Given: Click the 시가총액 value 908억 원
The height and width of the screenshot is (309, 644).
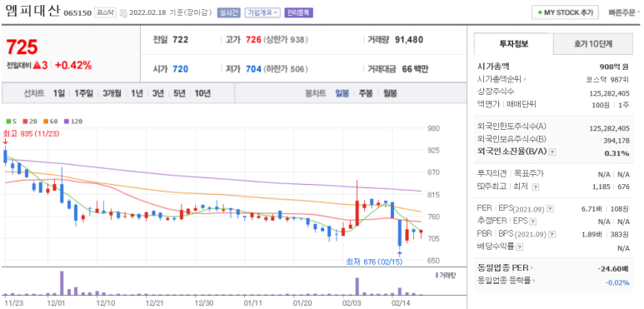Looking at the screenshot, I should point(614,67).
